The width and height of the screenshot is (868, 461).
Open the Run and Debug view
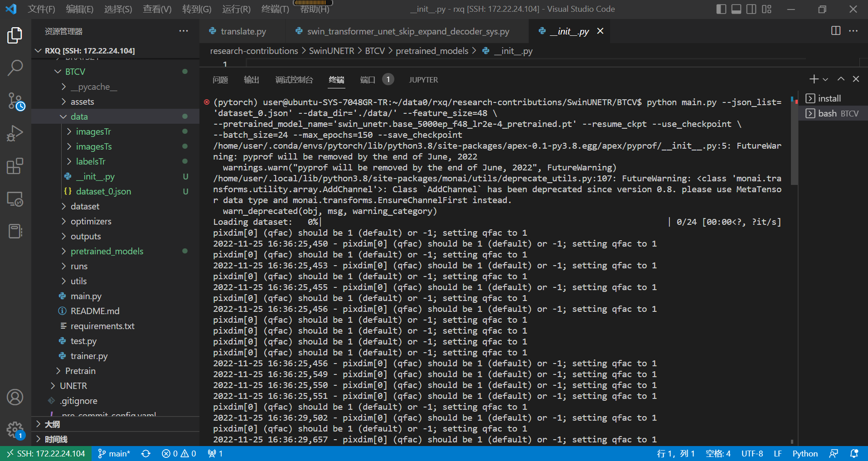tap(15, 133)
